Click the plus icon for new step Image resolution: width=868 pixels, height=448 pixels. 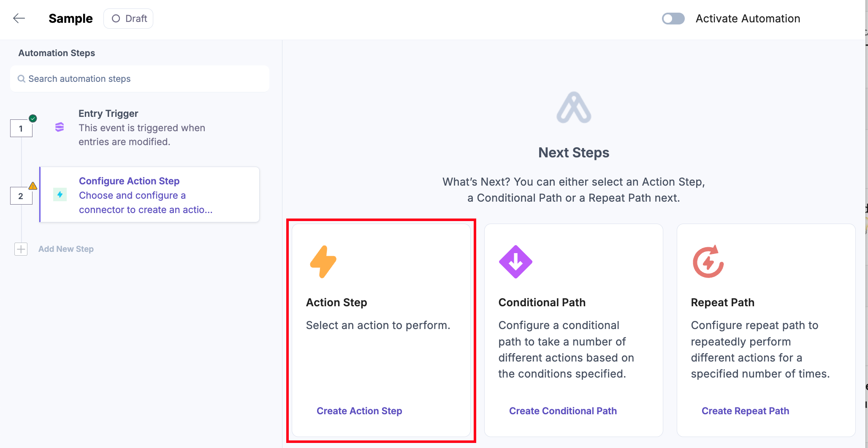21,249
